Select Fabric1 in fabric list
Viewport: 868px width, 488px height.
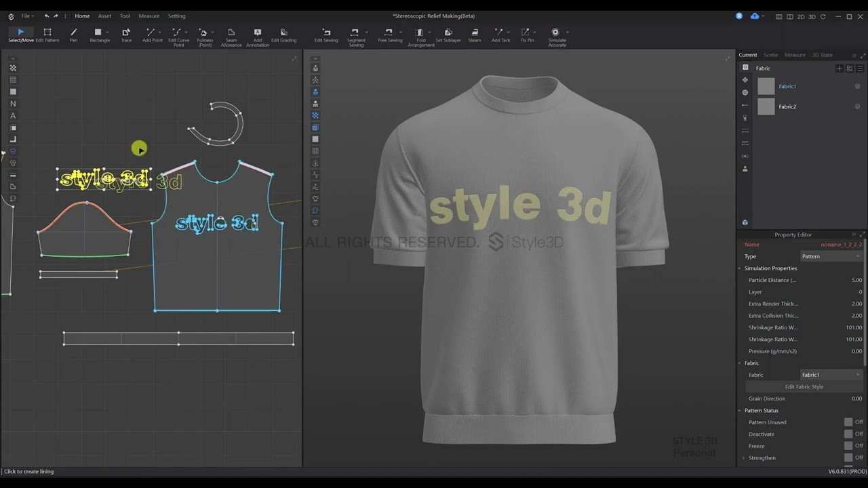click(787, 86)
